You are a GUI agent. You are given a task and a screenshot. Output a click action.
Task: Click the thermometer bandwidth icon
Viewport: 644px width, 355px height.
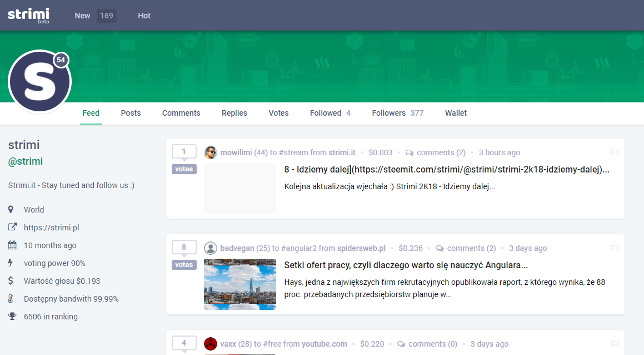coord(11,299)
